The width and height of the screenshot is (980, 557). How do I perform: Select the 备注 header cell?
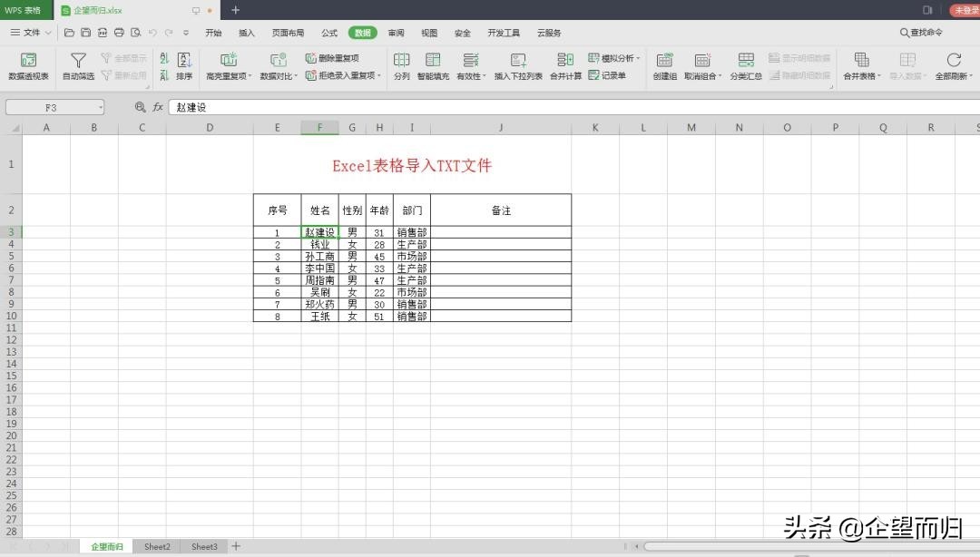pos(501,210)
